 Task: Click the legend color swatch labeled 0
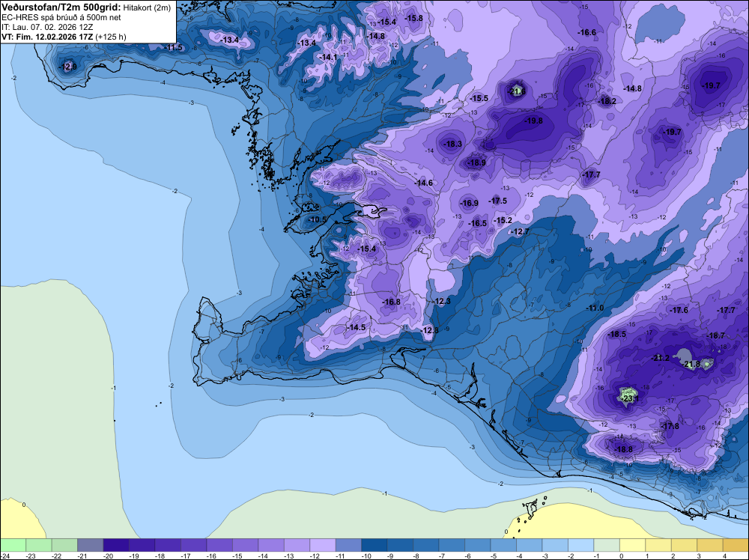632,545
